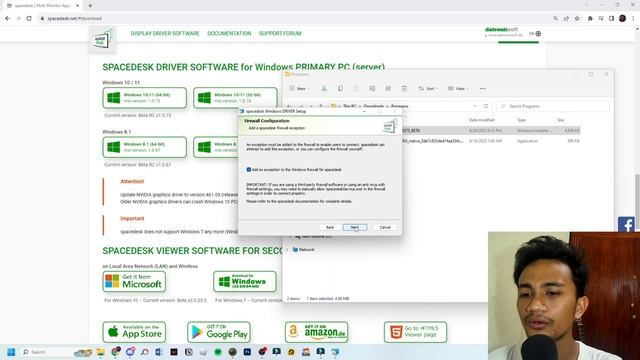Click the Copy icon in File Explorer
The image size is (640, 360).
(340, 89)
